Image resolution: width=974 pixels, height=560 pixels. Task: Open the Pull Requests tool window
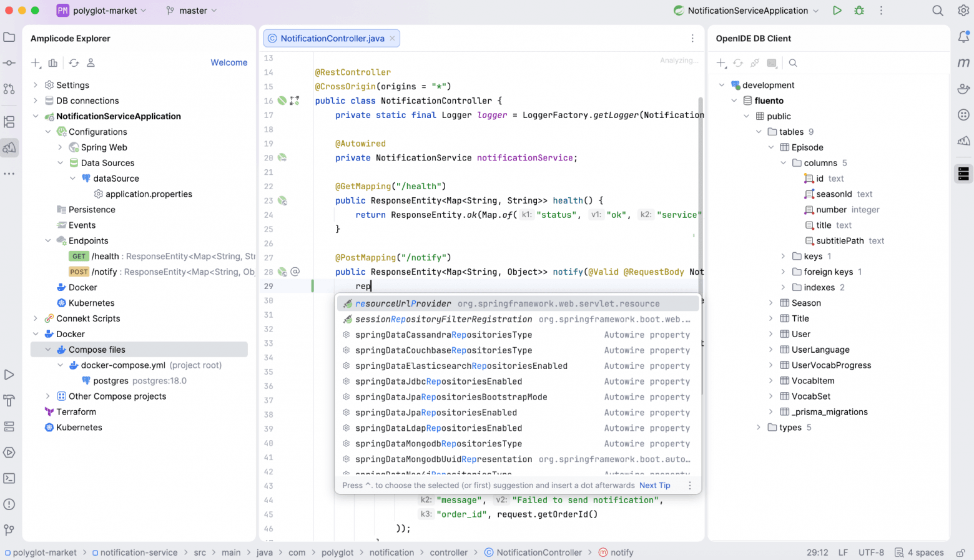[9, 89]
